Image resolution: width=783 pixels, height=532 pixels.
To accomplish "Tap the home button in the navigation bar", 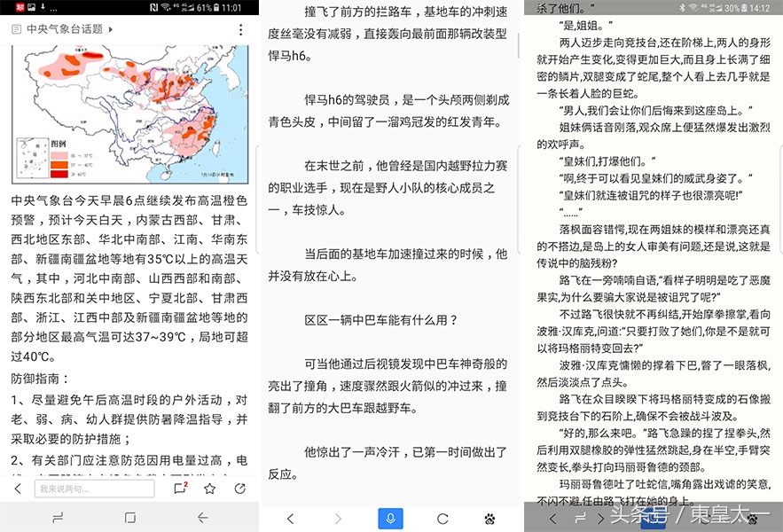I will 129,516.
